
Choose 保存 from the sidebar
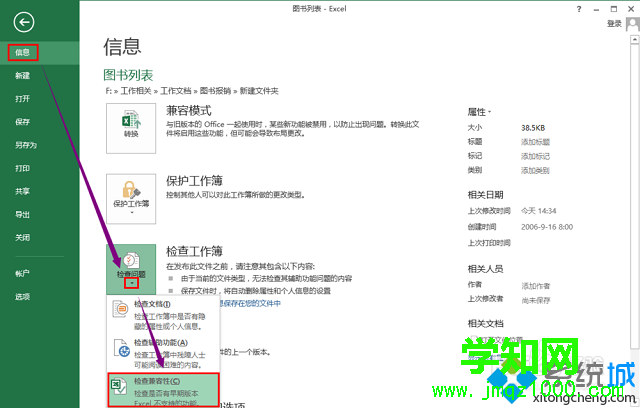click(x=23, y=122)
